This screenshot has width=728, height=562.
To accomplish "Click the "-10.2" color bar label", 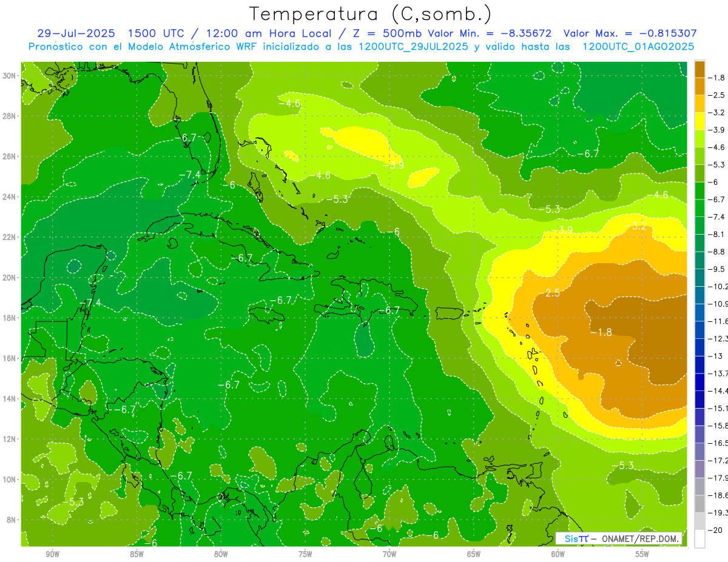I will [719, 286].
